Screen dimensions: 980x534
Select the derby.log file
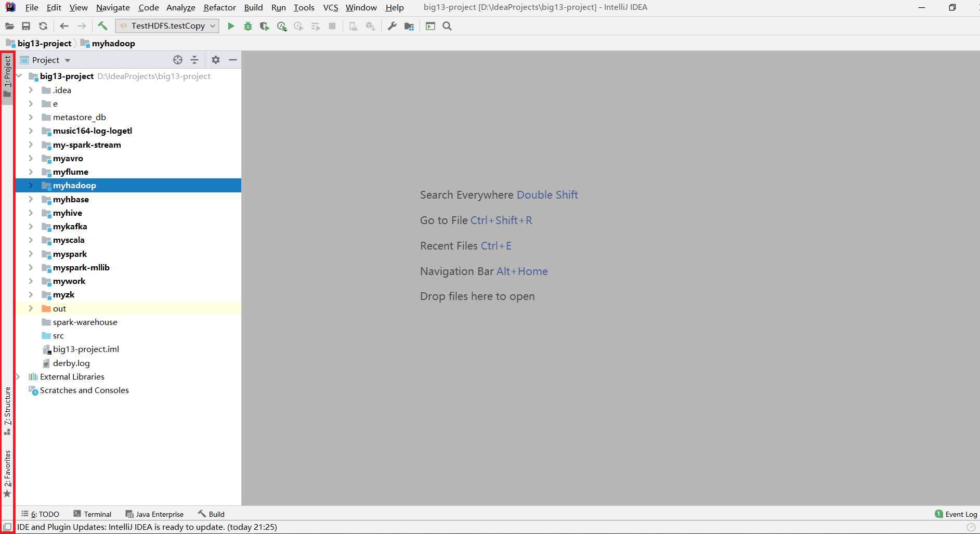pyautogui.click(x=128, y=363)
